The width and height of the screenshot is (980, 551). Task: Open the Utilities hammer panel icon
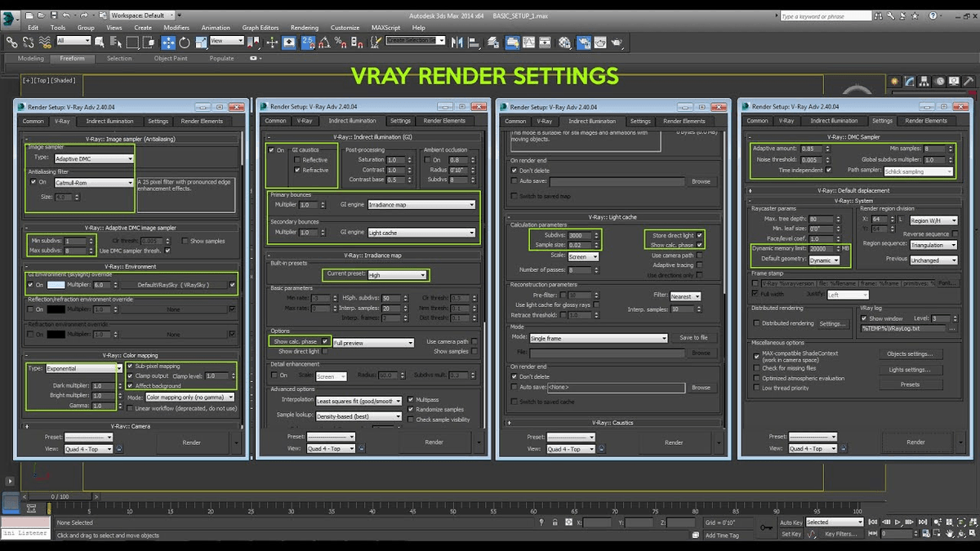tap(970, 82)
